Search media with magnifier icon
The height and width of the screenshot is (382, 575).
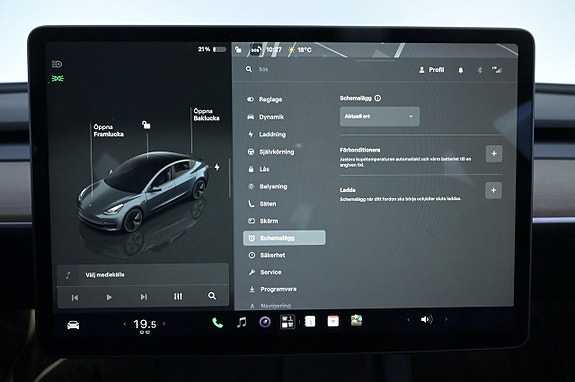212,295
